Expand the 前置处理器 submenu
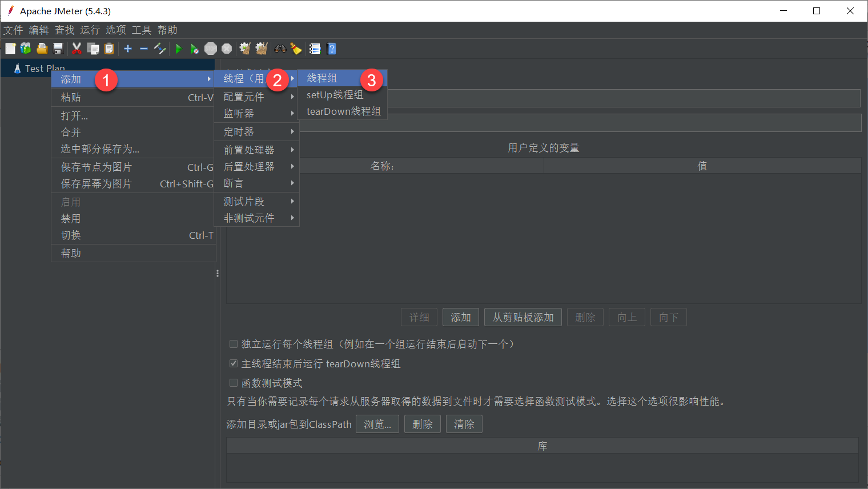The width and height of the screenshot is (868, 489). click(256, 150)
